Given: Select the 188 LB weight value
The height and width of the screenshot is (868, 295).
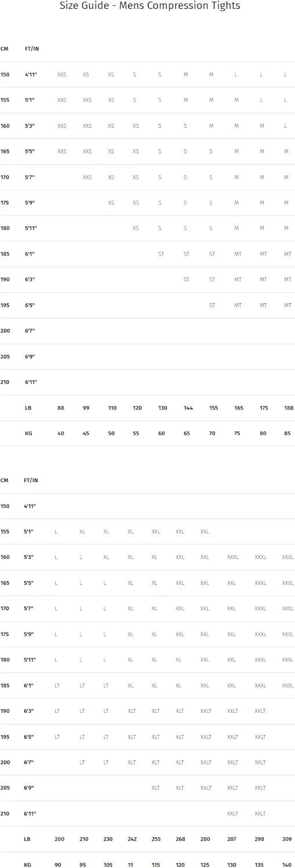Looking at the screenshot, I should [287, 408].
